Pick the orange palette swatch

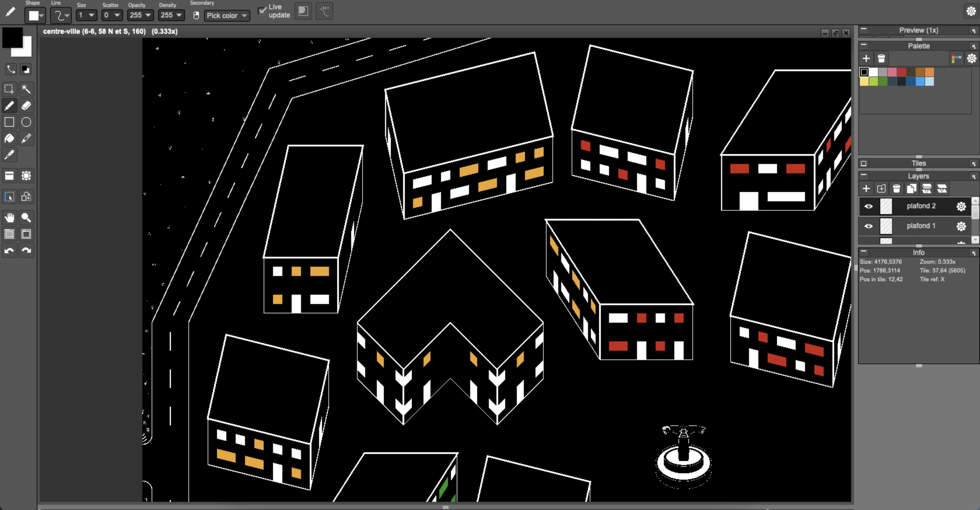(930, 72)
